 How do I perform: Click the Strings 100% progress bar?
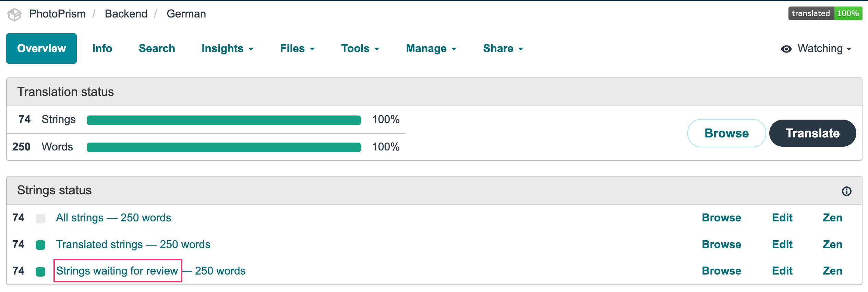pyautogui.click(x=224, y=120)
